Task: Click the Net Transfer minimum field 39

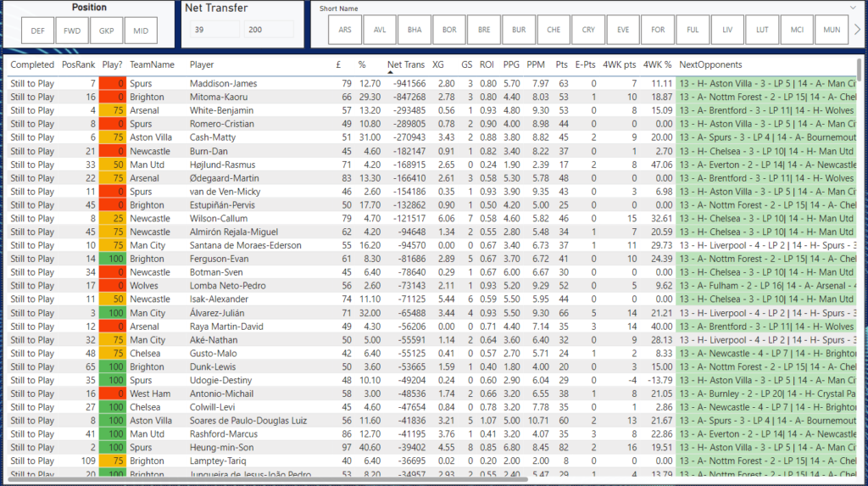Action: (x=214, y=30)
